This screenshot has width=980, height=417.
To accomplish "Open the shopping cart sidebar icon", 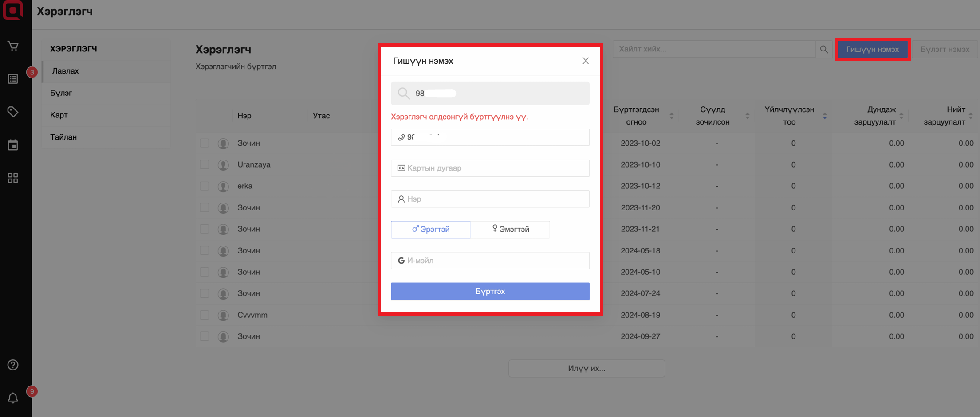I will [13, 46].
